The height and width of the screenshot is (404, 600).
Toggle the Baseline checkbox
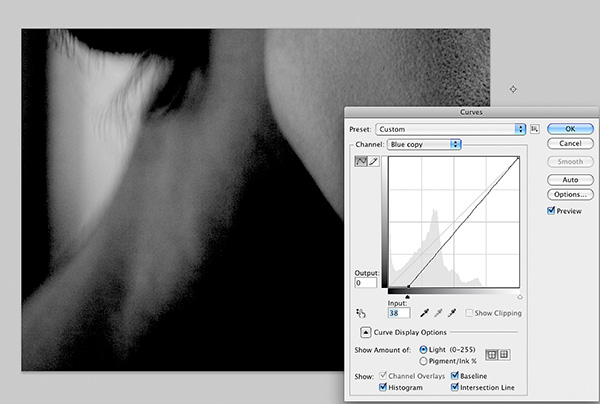click(455, 375)
